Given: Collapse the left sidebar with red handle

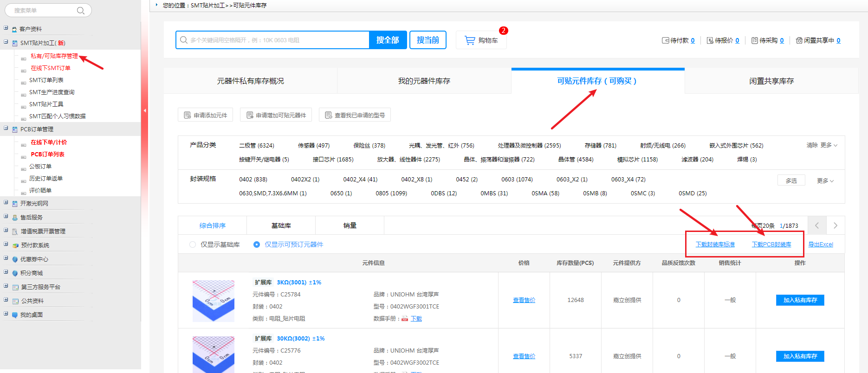Looking at the screenshot, I should point(145,110).
